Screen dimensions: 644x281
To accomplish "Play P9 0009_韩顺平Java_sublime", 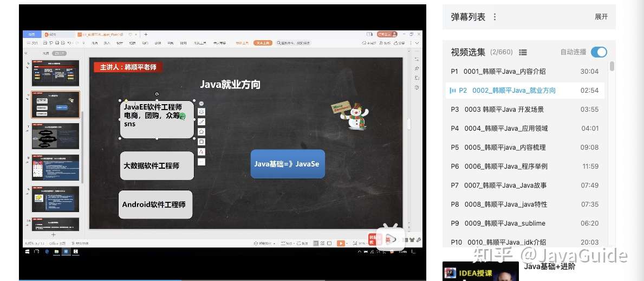I will [x=525, y=223].
